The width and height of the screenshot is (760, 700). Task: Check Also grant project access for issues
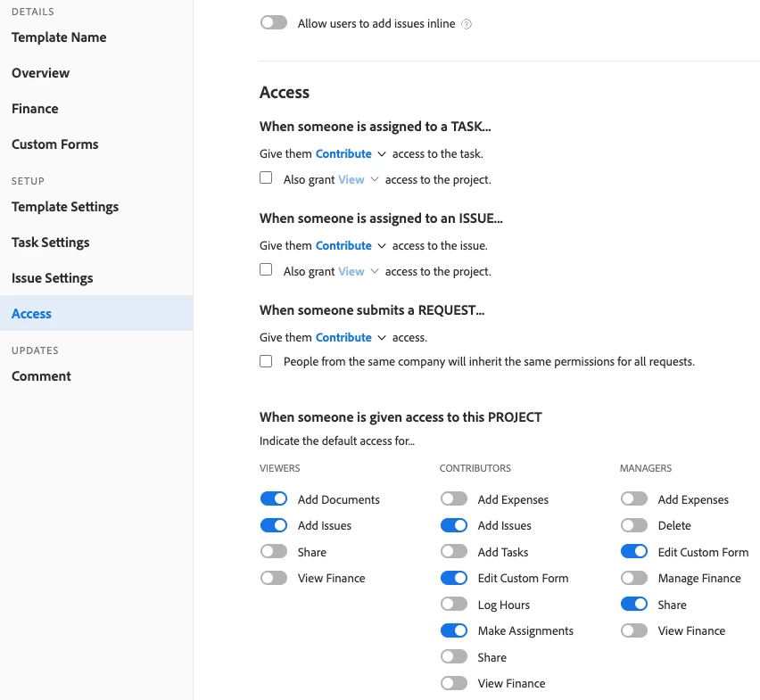click(266, 270)
